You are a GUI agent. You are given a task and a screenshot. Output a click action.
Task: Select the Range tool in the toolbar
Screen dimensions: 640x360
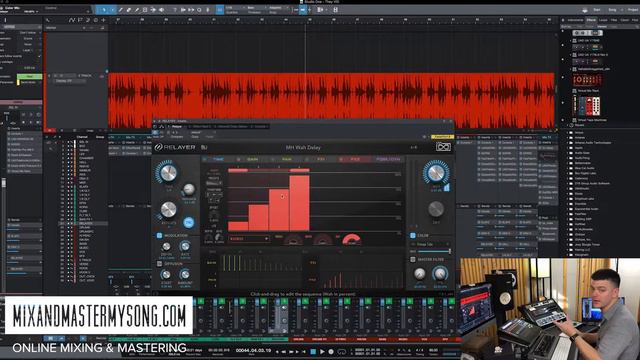112,9
